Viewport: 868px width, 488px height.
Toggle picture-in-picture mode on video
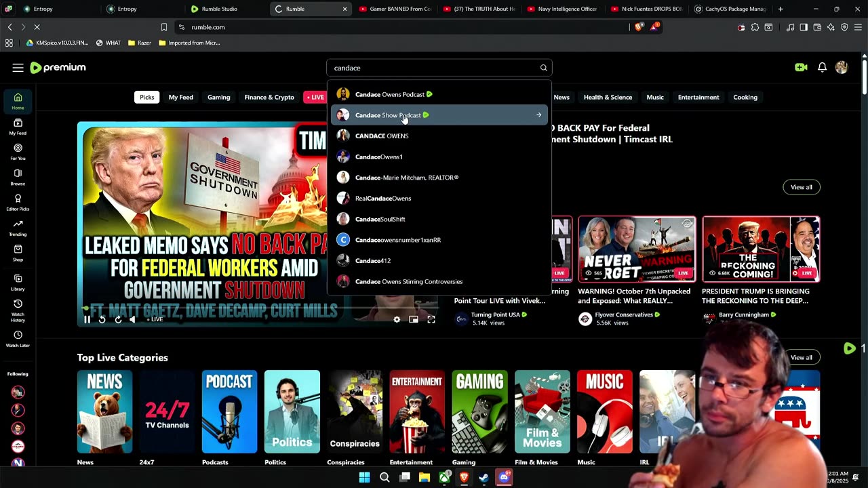click(x=414, y=319)
